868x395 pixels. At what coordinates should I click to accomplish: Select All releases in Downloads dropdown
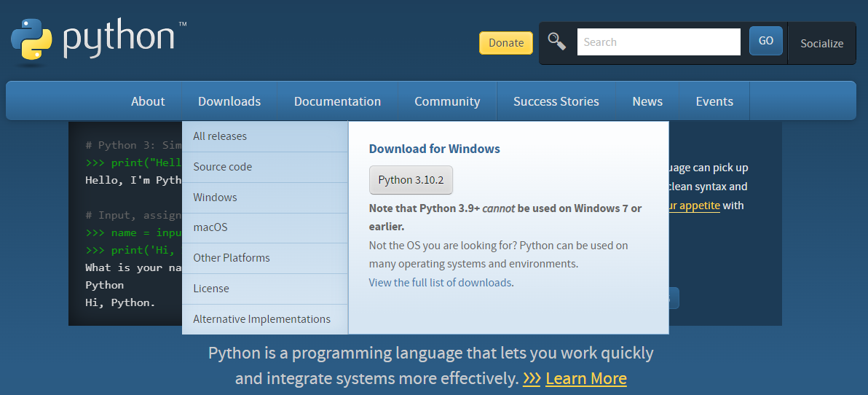pyautogui.click(x=264, y=136)
